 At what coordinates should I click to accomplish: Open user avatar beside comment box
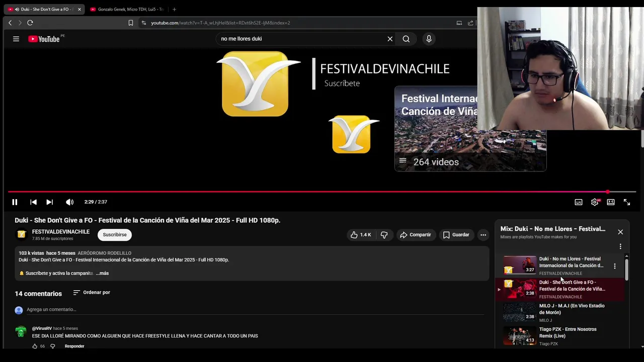(x=19, y=310)
